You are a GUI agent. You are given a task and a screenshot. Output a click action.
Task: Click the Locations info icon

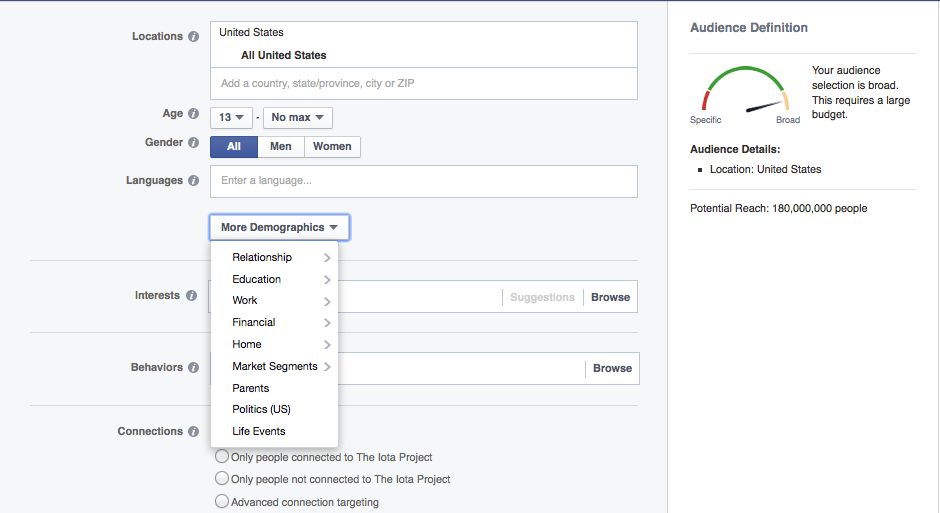click(193, 37)
